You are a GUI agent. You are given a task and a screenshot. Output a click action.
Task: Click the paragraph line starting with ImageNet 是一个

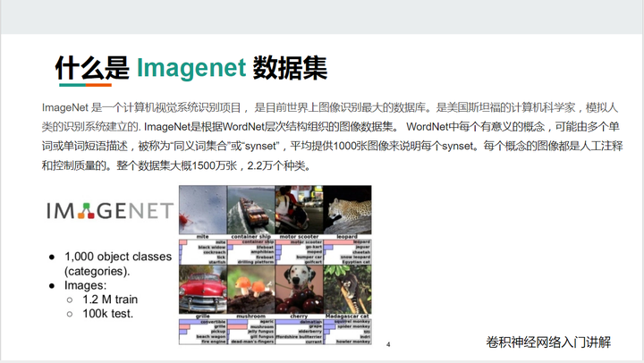click(x=330, y=107)
